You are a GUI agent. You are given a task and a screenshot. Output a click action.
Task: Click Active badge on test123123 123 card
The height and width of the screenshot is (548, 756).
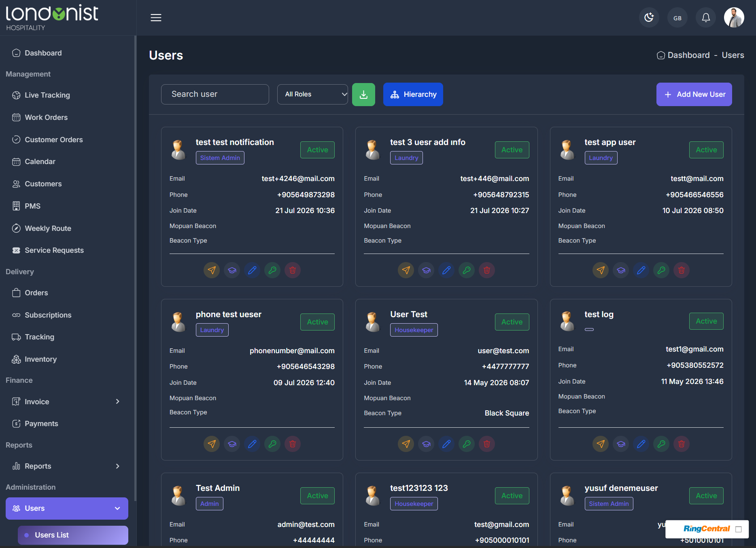pos(512,496)
